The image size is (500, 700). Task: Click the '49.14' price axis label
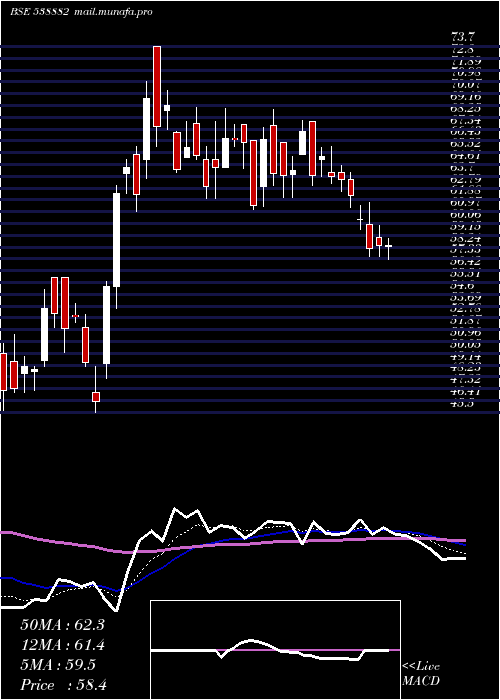[x=466, y=357]
